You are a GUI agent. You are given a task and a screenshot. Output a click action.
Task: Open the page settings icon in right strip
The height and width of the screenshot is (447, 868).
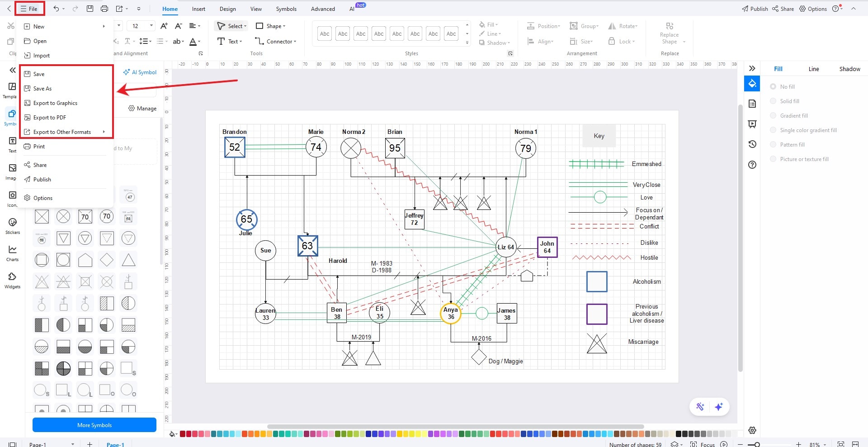point(752,104)
